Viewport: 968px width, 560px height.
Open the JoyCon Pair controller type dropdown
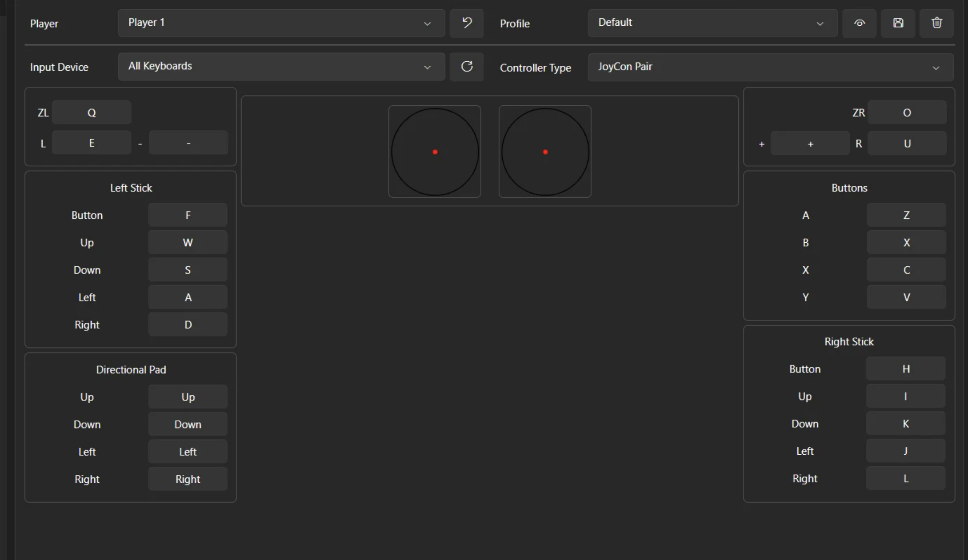770,67
